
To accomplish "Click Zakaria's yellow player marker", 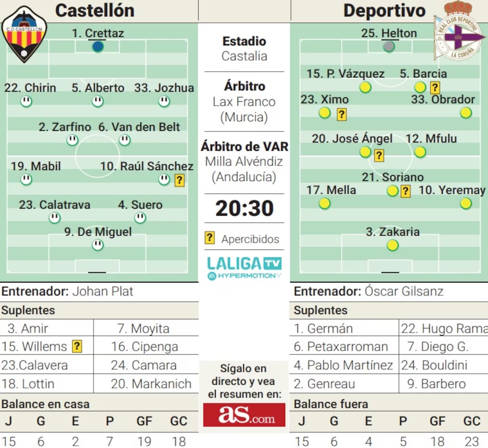I will point(393,245).
